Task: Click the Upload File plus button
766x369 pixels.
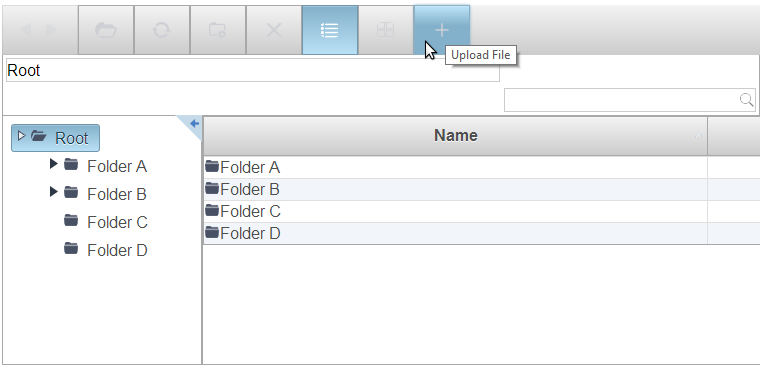Action: click(x=442, y=30)
